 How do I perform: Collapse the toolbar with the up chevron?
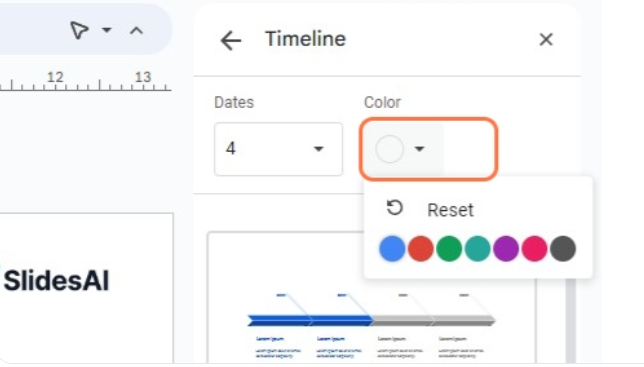coord(136,30)
